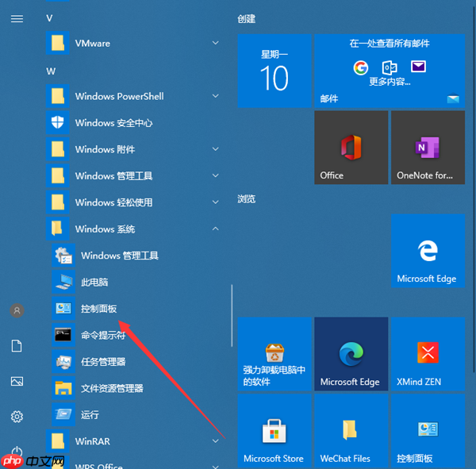Click the 控制面板 icon in app list

63,309
